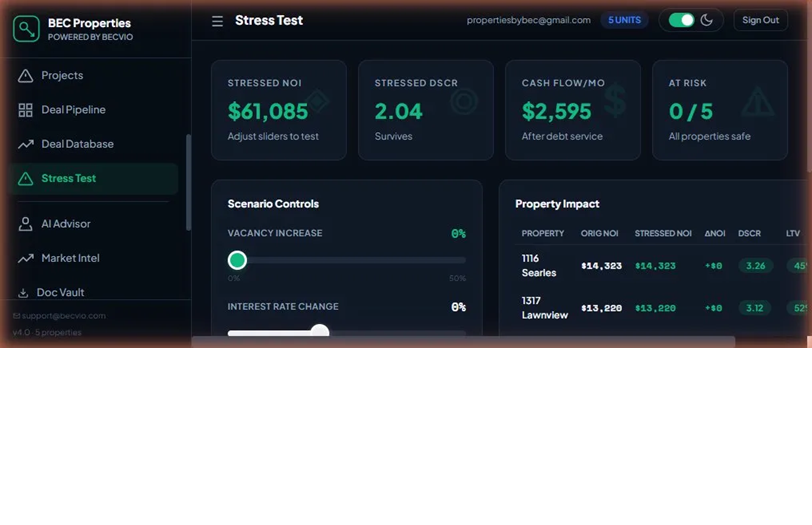812x525 pixels.
Task: Click the At Risk card
Action: (720, 110)
